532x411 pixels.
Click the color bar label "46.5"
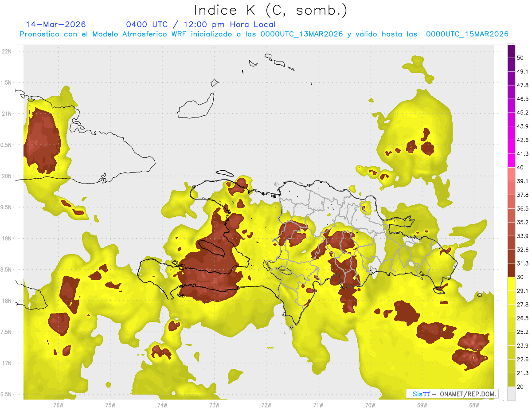click(523, 99)
